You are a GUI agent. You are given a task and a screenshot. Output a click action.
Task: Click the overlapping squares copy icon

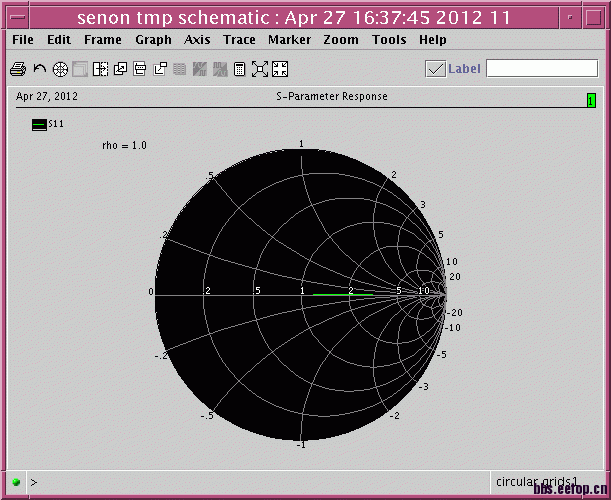pos(120,69)
